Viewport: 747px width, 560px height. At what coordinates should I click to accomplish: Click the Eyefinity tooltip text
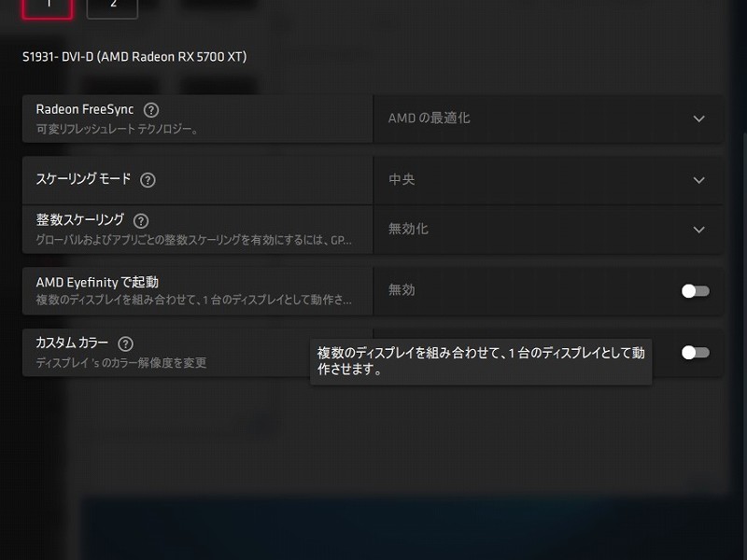pos(481,361)
